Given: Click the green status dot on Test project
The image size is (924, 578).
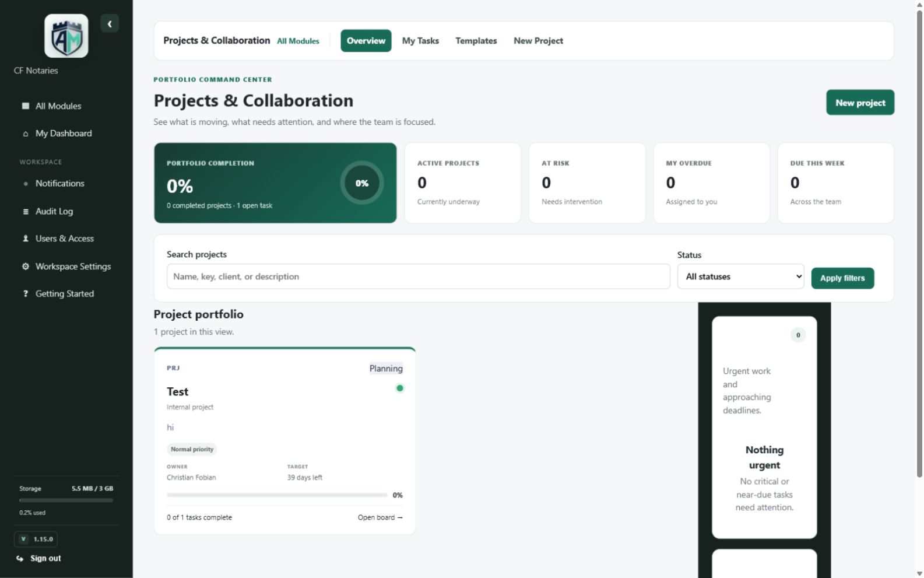Looking at the screenshot, I should click(400, 388).
